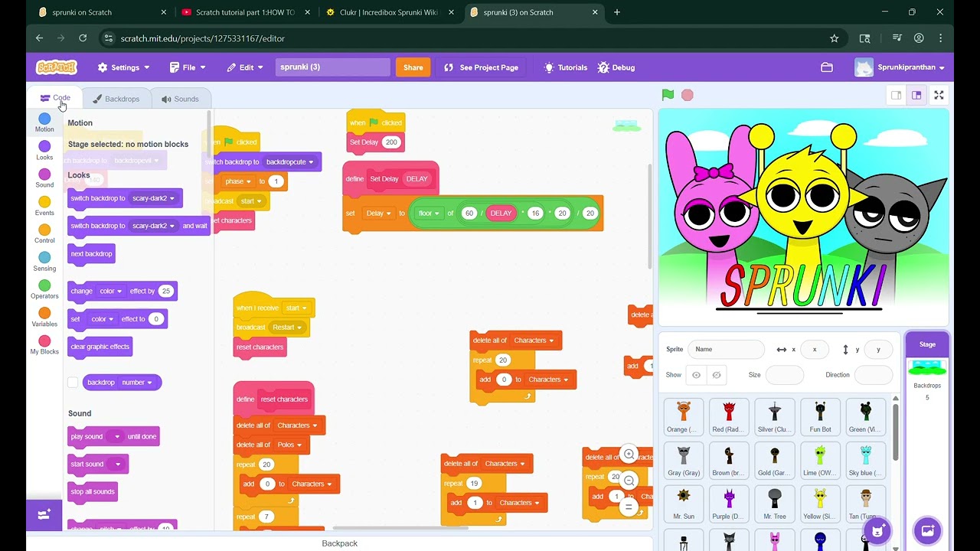Jump to Events block category
The height and width of the screenshot is (551, 980).
click(x=44, y=206)
